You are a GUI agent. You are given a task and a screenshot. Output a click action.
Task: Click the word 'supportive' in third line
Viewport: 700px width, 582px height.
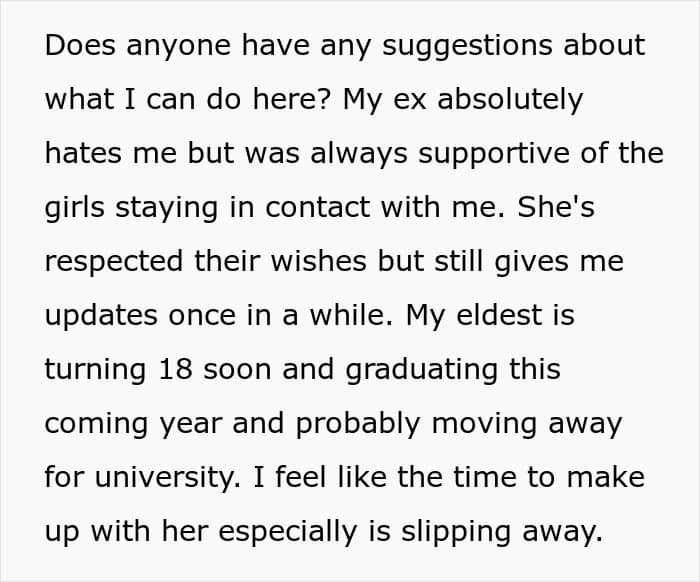coord(494,154)
